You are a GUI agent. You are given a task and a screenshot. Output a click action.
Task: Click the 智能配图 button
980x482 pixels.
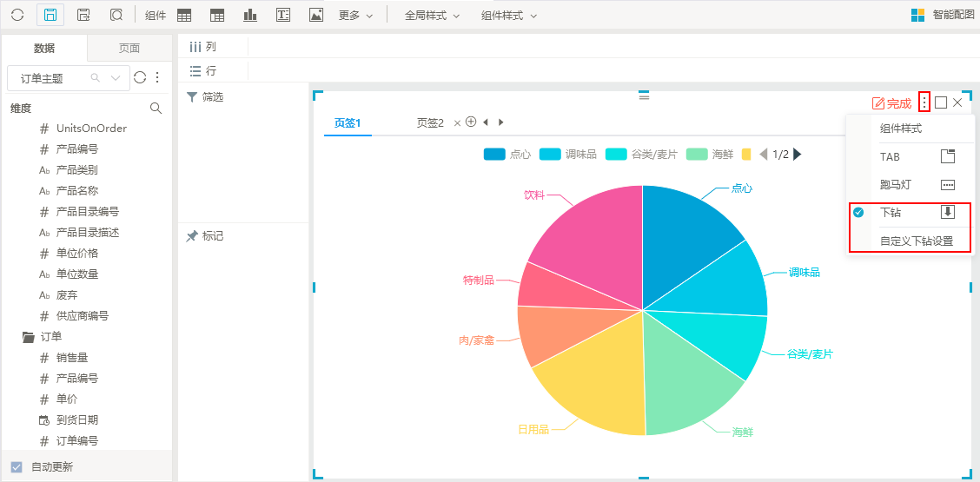click(x=942, y=16)
